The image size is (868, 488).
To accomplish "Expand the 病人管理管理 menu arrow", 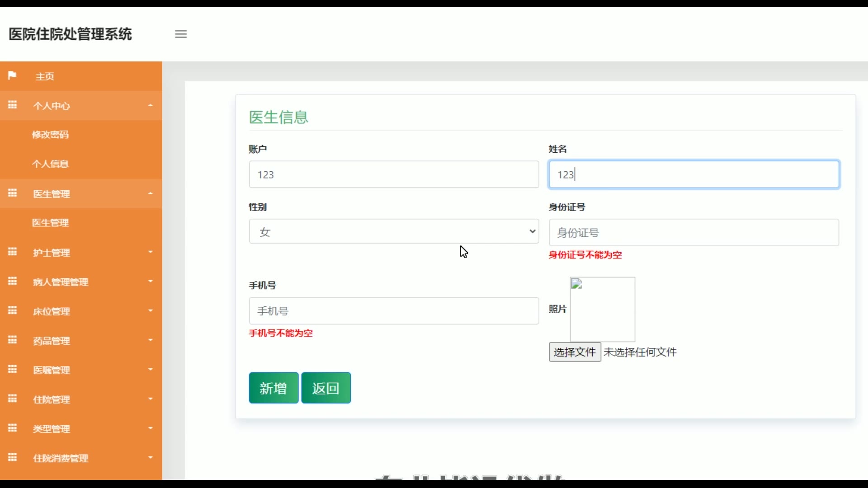I will click(x=151, y=282).
